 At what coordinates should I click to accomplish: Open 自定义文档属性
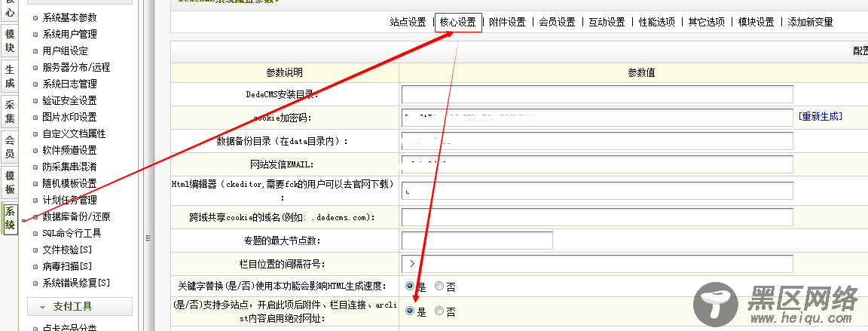tap(74, 134)
